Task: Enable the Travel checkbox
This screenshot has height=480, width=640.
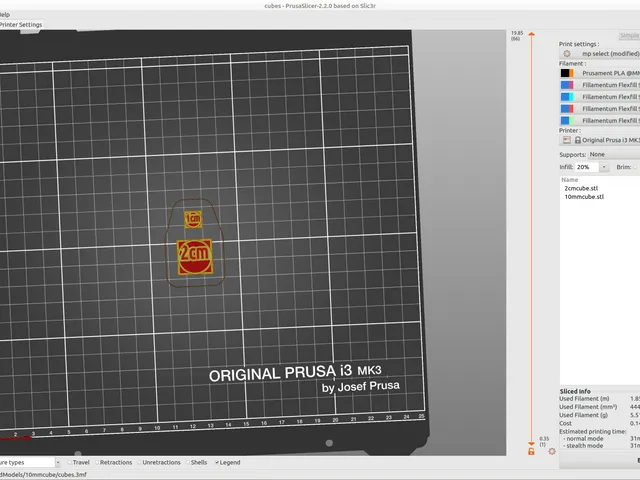Action: click(69, 462)
